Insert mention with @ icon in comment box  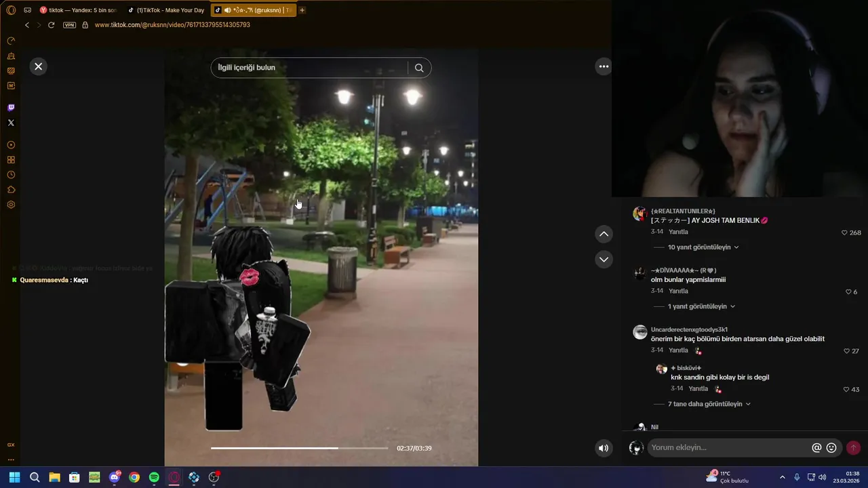coord(816,447)
